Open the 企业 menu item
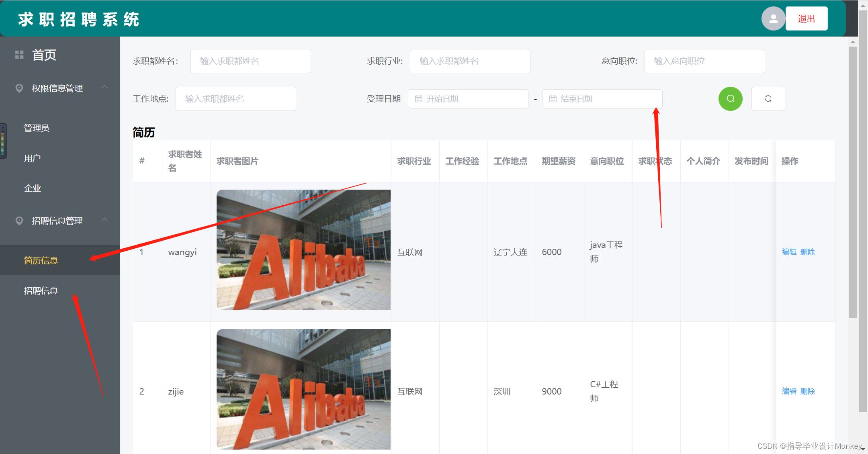 pyautogui.click(x=60, y=188)
